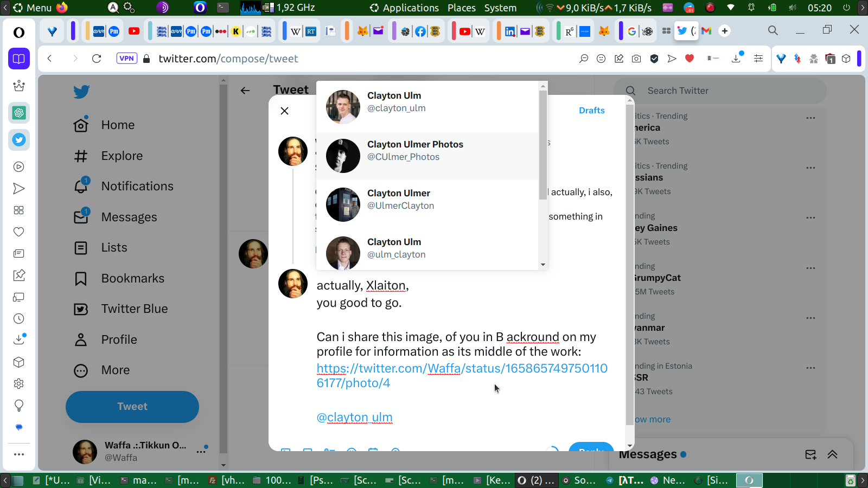Open Bookmarks heart in Opera sidebar
Image resolution: width=868 pixels, height=488 pixels.
[x=19, y=232]
